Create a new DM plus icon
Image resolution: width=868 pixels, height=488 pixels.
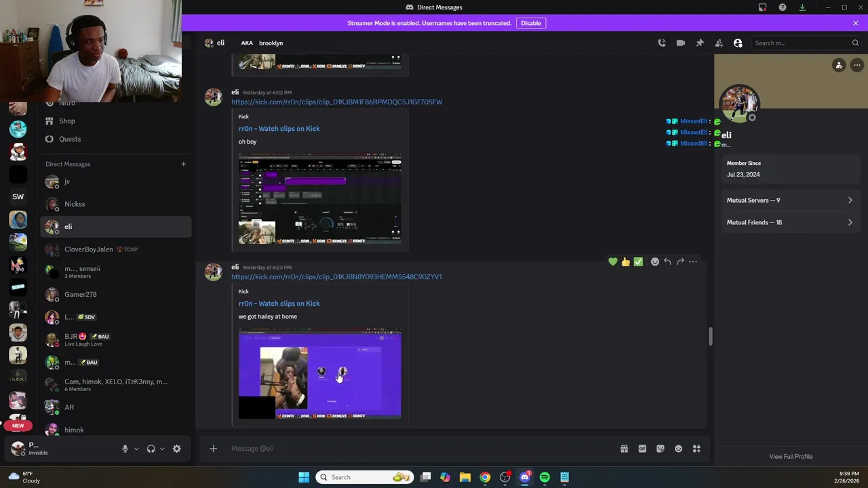click(183, 164)
